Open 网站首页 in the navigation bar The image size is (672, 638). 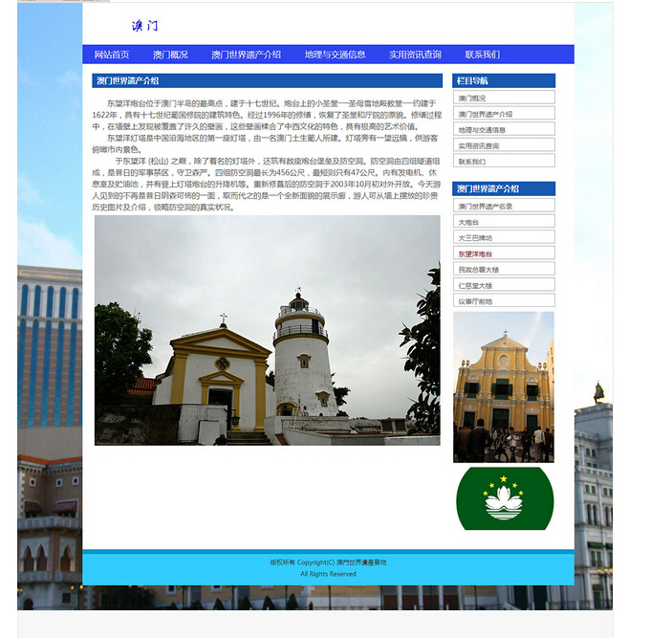coord(112,55)
